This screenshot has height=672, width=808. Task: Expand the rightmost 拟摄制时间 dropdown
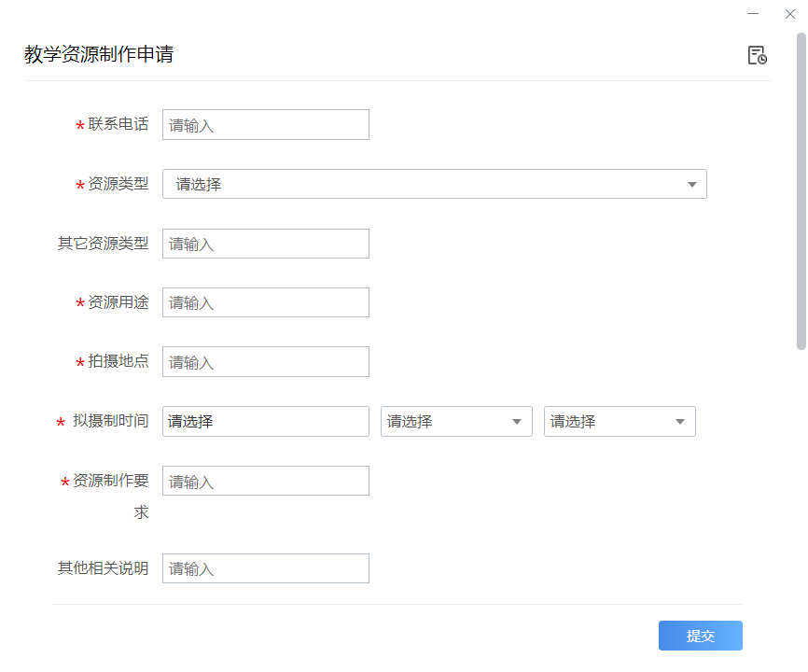click(620, 422)
